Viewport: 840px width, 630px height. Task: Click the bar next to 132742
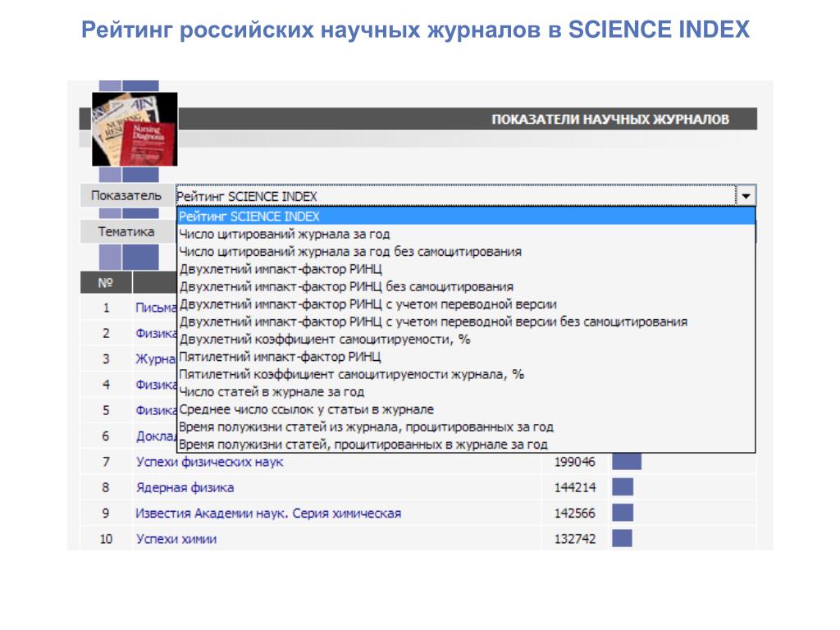coord(622,538)
